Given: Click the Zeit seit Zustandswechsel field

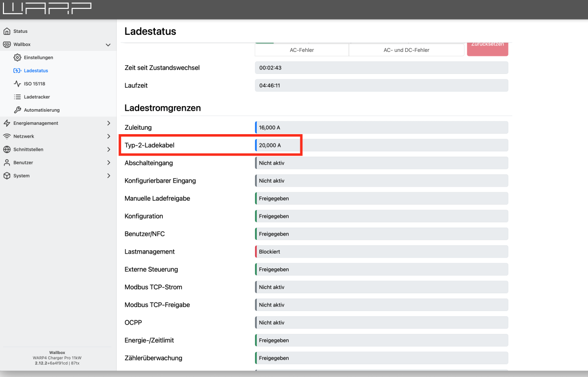Looking at the screenshot, I should (381, 68).
